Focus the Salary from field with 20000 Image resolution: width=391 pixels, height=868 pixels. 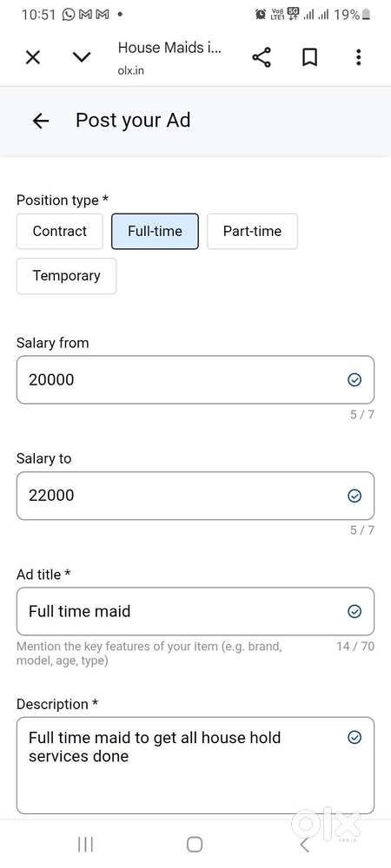tap(195, 380)
